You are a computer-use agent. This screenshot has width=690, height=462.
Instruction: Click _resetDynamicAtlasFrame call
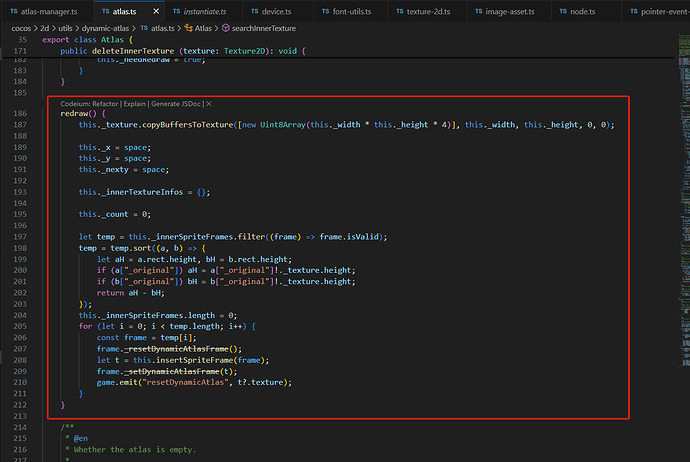click(x=176, y=348)
